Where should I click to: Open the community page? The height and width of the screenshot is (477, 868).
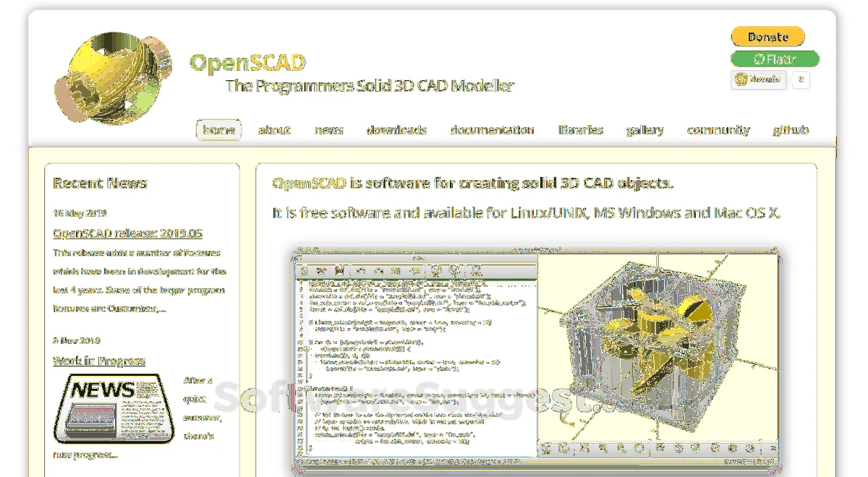coord(718,130)
